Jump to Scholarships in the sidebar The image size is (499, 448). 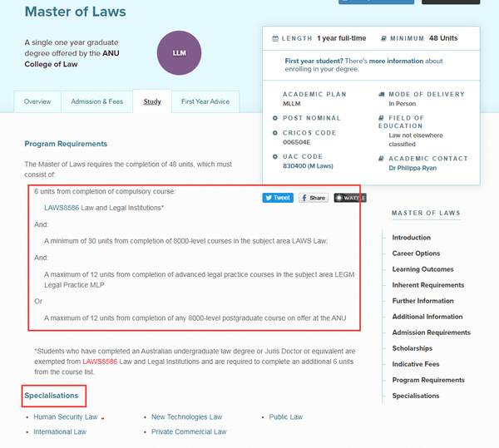pos(413,348)
